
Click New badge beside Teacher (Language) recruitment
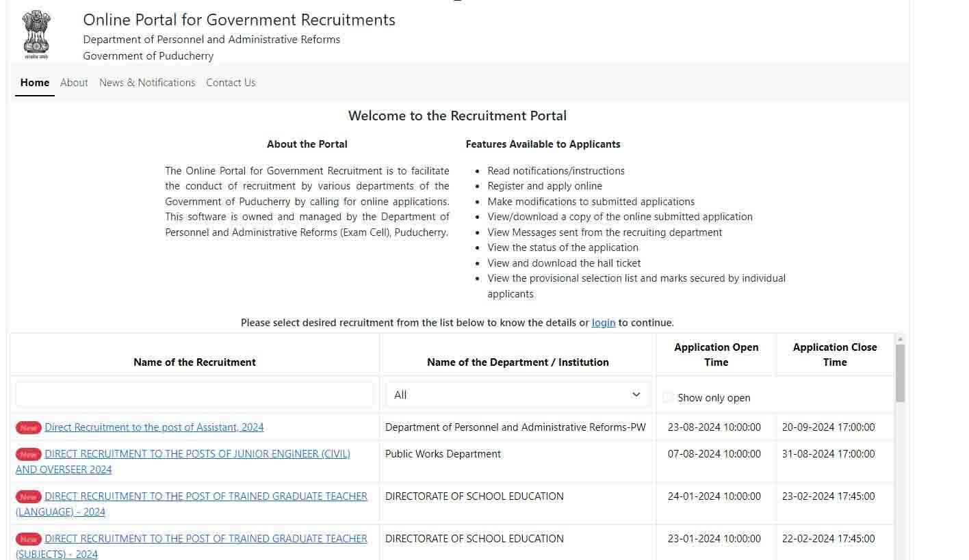click(x=29, y=497)
